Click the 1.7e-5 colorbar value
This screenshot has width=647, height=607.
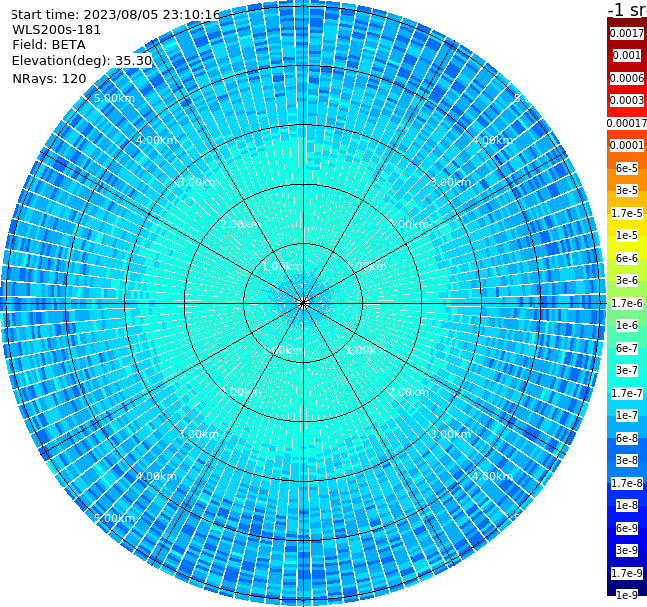[x=627, y=213]
